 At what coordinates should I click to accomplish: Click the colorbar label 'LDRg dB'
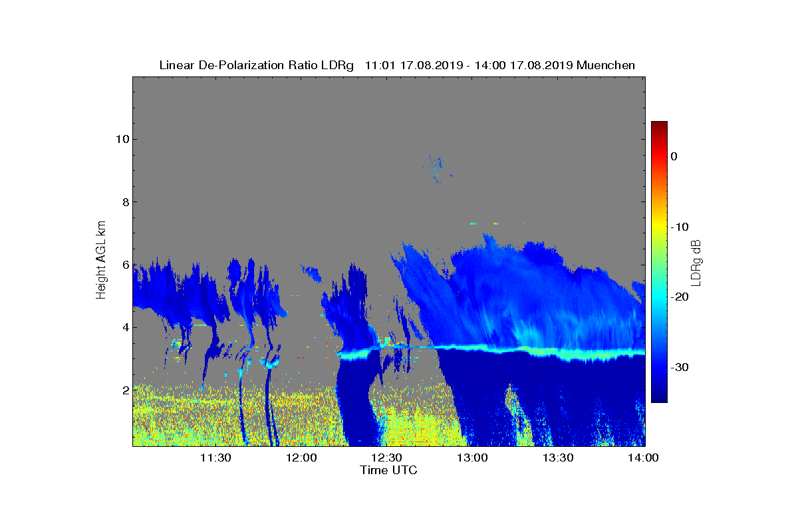697,262
